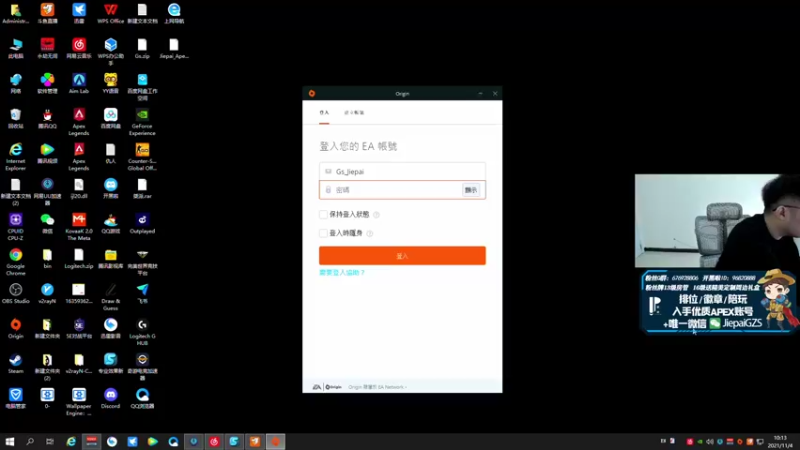Open the WeChat (微信) desktop icon
The height and width of the screenshot is (450, 800).
[47, 224]
